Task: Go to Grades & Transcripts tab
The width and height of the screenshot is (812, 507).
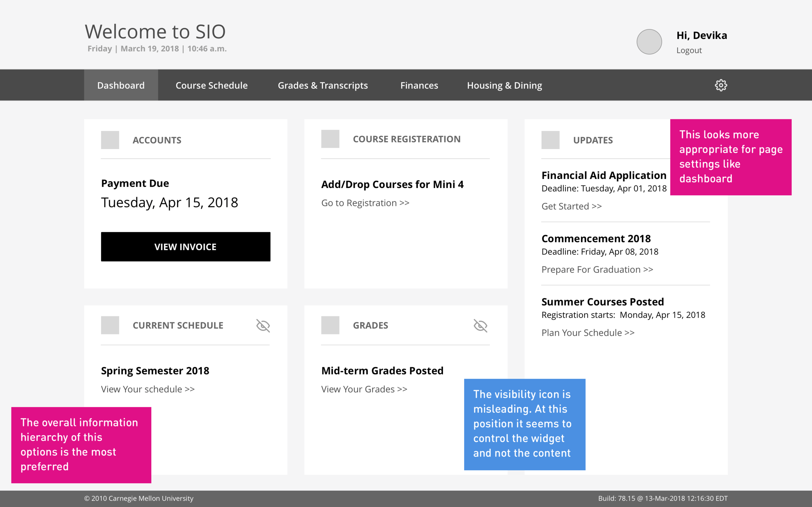Action: pyautogui.click(x=323, y=85)
